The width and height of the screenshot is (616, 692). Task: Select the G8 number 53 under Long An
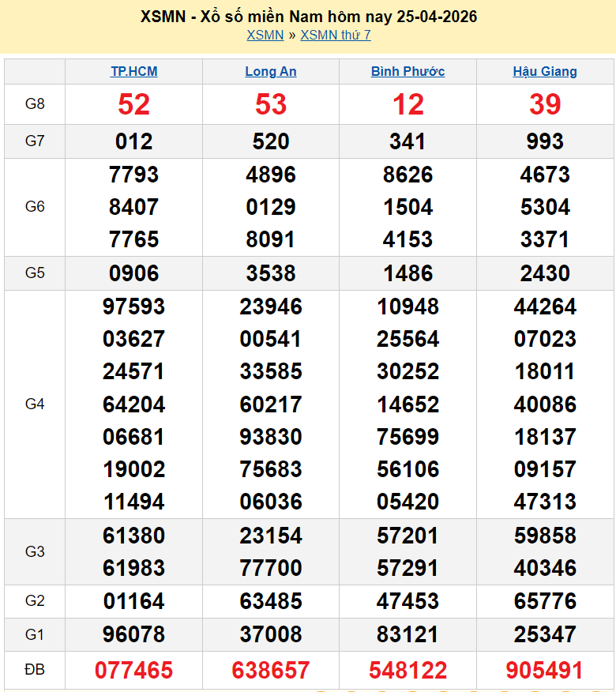point(271,104)
